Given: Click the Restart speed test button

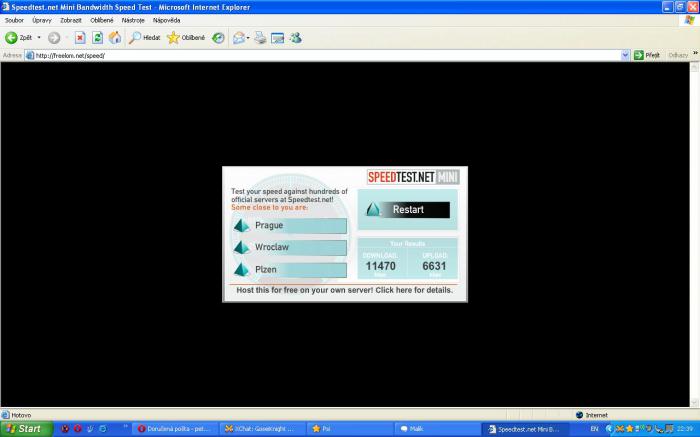Looking at the screenshot, I should 408,209.
